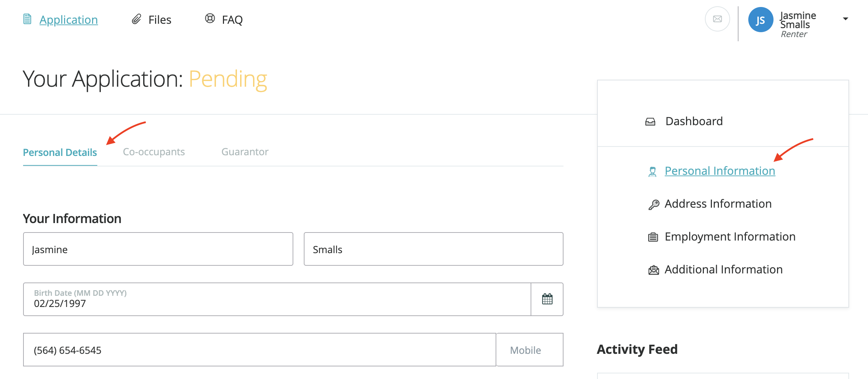Click the last name field containing Smalls
Screen dimensions: 868x379
click(433, 249)
